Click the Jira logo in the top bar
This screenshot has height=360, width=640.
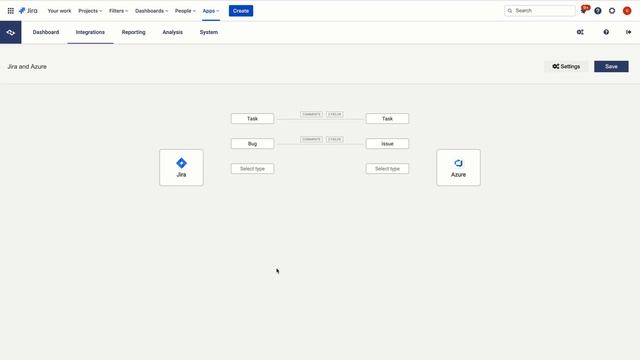pyautogui.click(x=28, y=11)
